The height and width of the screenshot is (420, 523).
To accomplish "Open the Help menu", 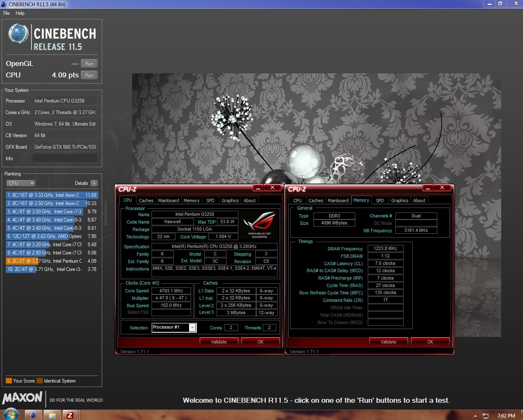I will click(x=20, y=13).
